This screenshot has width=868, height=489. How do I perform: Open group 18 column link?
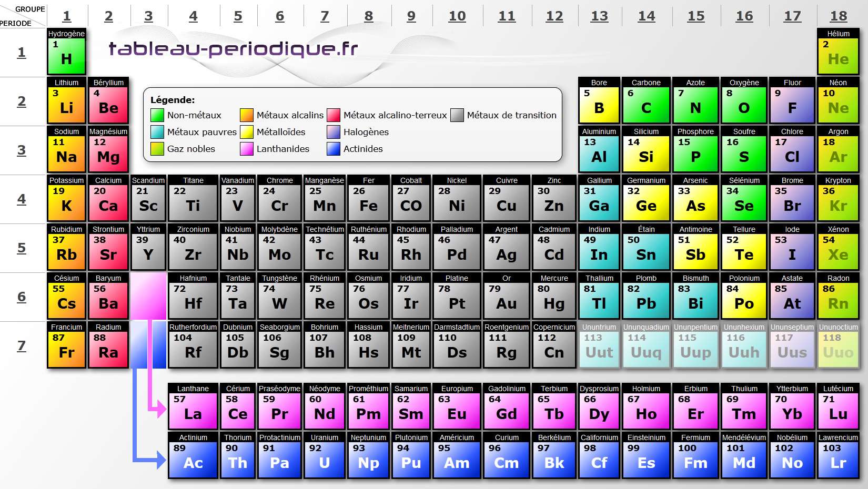(x=839, y=16)
